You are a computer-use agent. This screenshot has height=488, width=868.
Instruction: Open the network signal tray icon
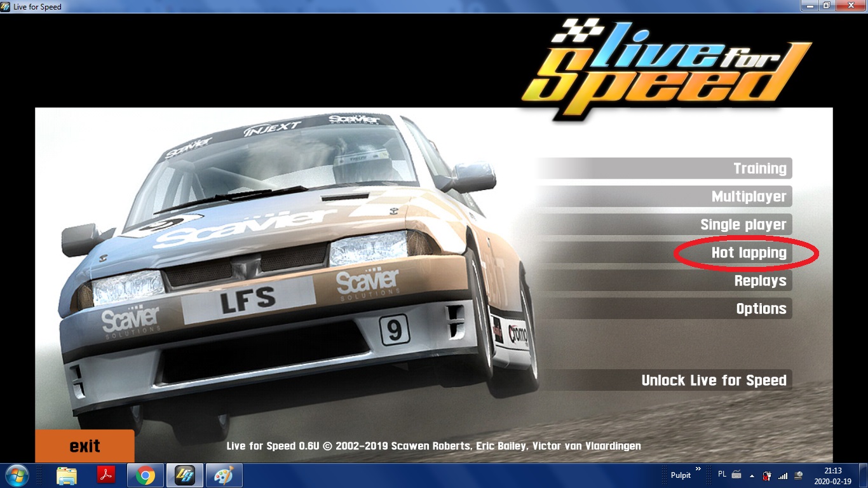[x=783, y=475]
